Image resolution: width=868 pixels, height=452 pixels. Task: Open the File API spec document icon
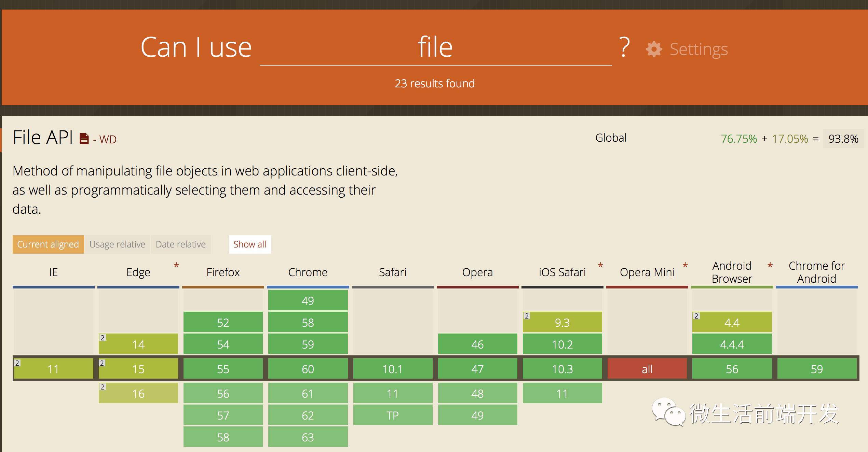pyautogui.click(x=84, y=139)
